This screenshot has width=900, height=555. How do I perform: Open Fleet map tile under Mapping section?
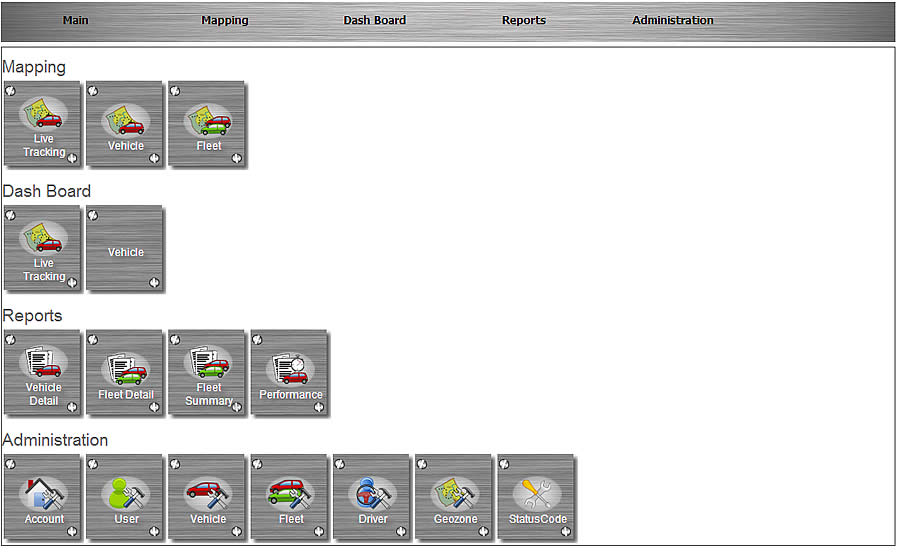pos(208,123)
